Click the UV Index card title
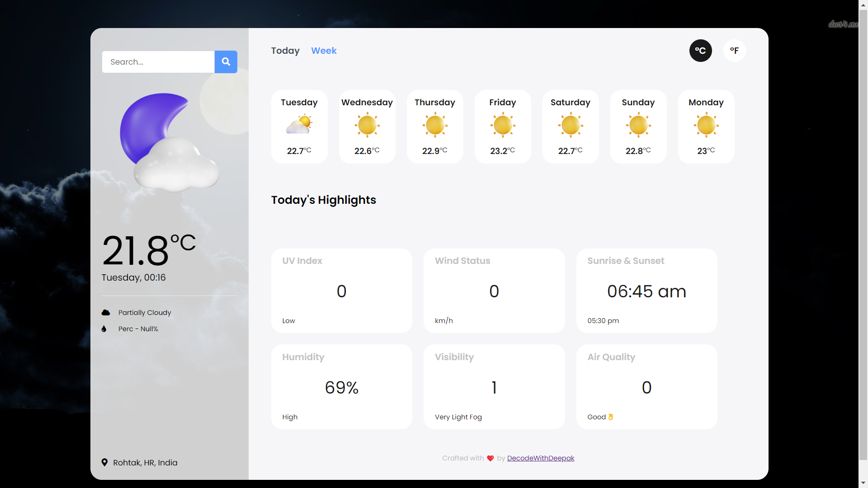 (302, 261)
